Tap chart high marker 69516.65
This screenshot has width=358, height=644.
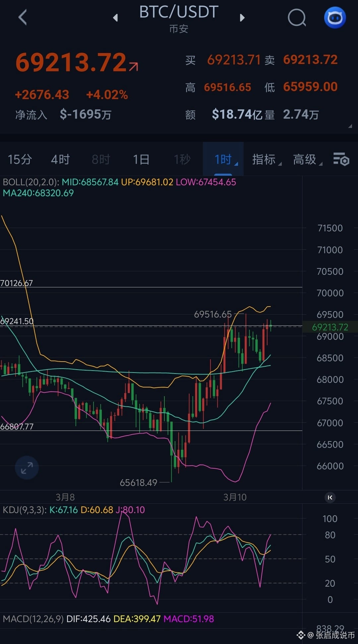(213, 314)
